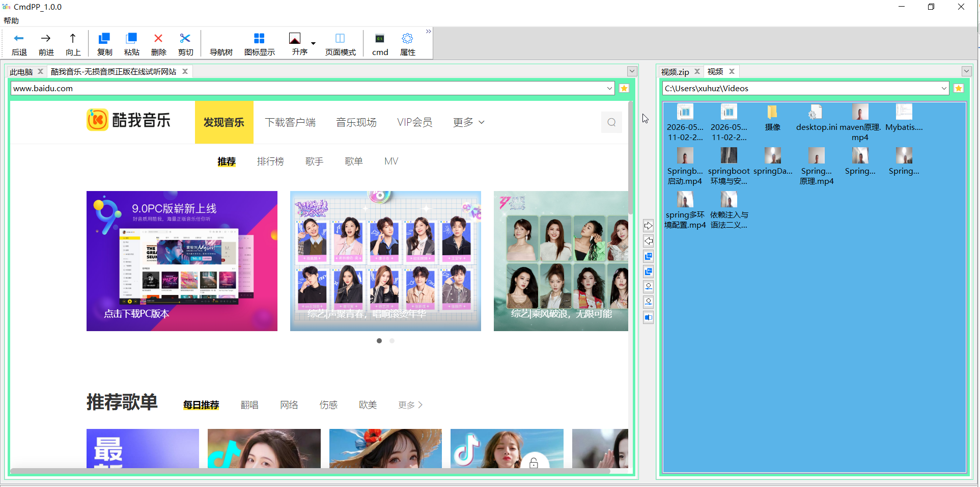Select the maven原理.mp4 file
Image resolution: width=980 pixels, height=487 pixels.
pos(860,123)
